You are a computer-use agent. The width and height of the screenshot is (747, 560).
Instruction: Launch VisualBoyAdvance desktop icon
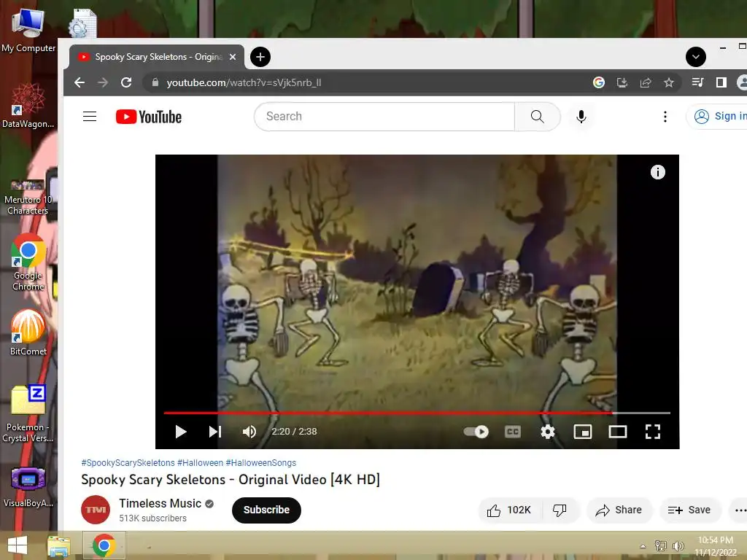28,487
